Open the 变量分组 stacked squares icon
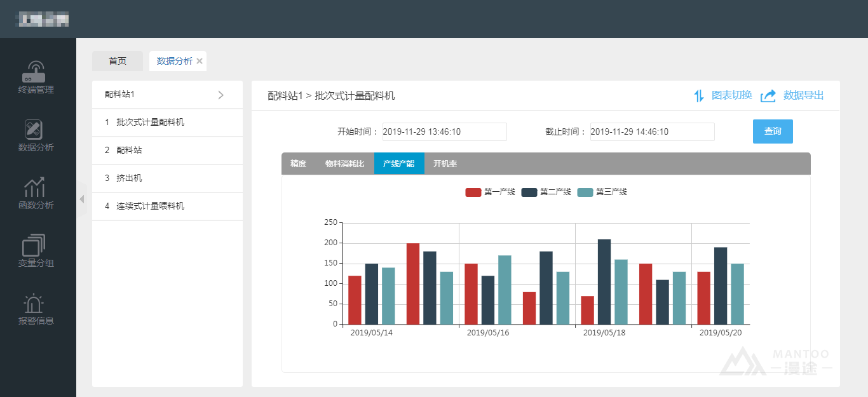This screenshot has height=397, width=868. [34, 245]
